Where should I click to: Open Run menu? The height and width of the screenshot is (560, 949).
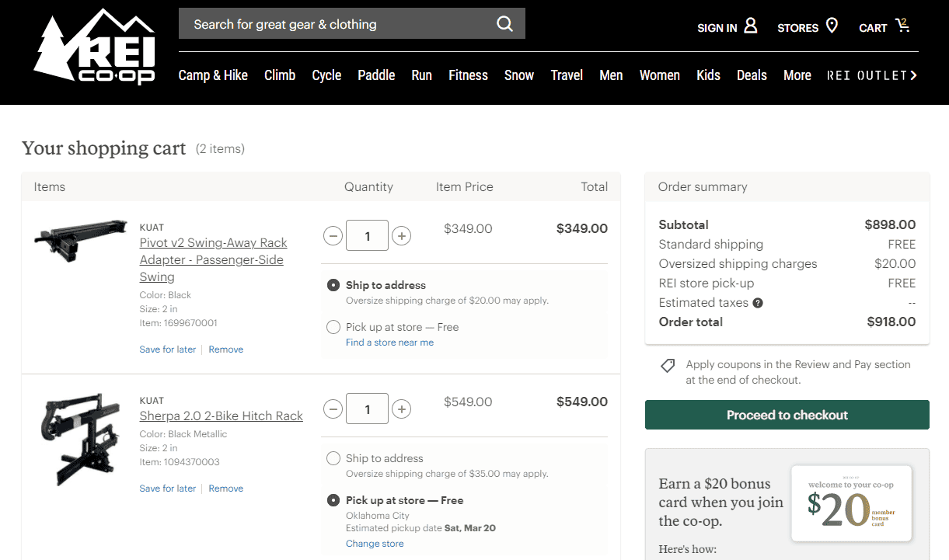click(x=421, y=75)
